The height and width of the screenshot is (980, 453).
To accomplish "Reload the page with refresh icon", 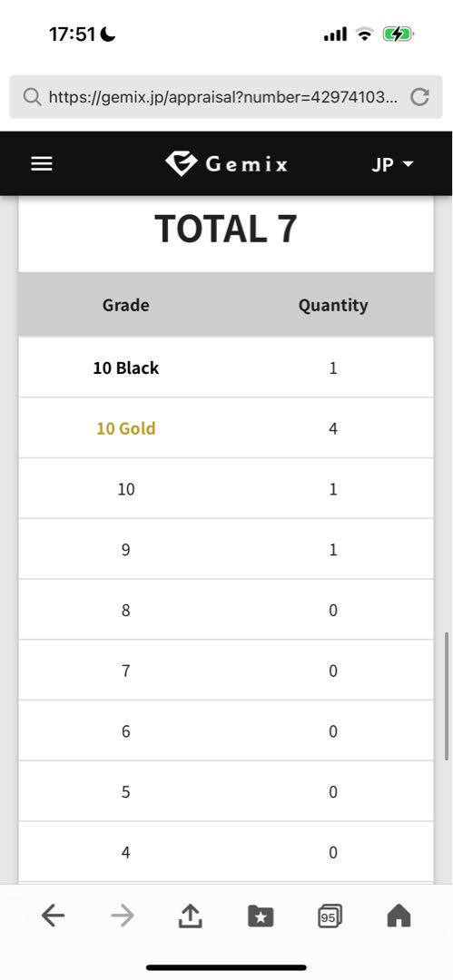I will click(x=419, y=97).
